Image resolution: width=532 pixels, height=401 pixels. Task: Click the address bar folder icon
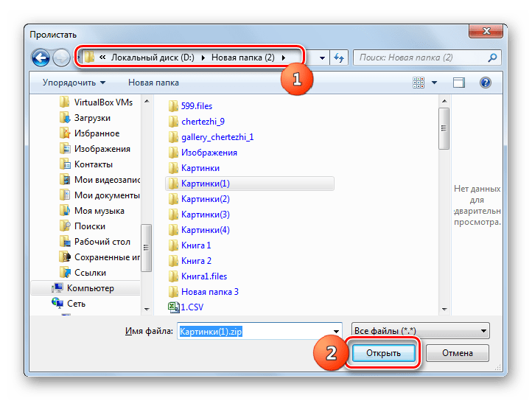click(89, 57)
